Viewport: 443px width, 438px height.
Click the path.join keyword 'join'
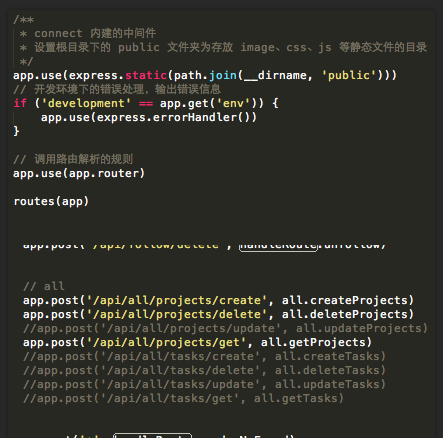[x=223, y=76]
